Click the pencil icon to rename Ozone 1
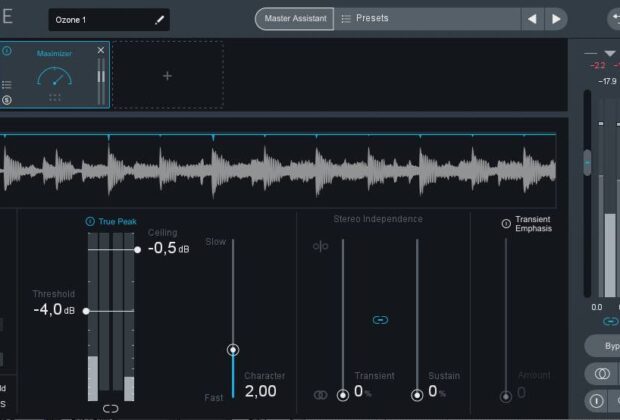The image size is (620, 420). [x=158, y=19]
